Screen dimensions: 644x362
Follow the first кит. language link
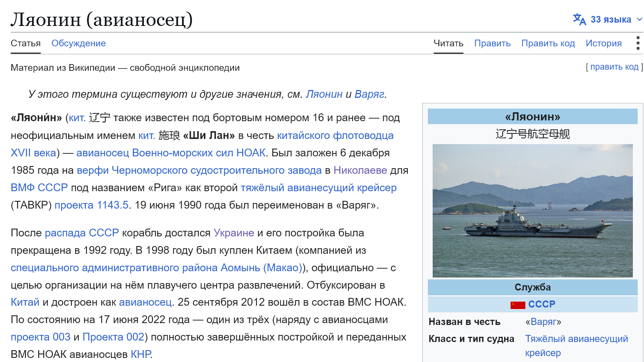tap(77, 118)
